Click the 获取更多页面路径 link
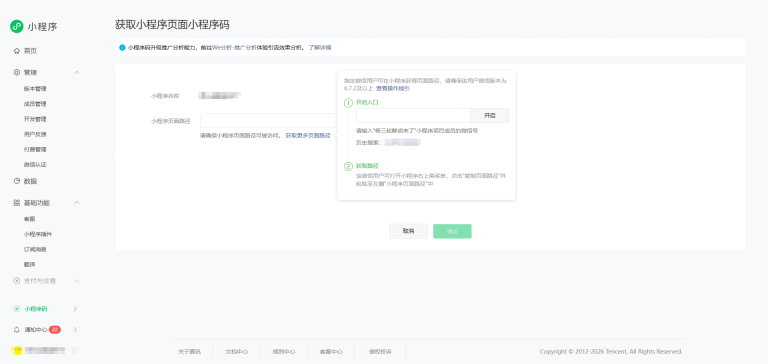768x364 pixels. point(308,135)
